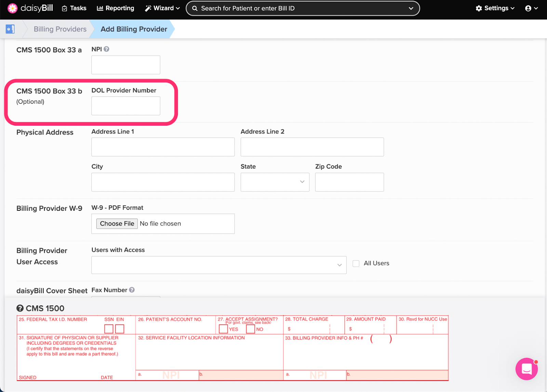
Task: Open the Reporting page
Action: pyautogui.click(x=116, y=8)
